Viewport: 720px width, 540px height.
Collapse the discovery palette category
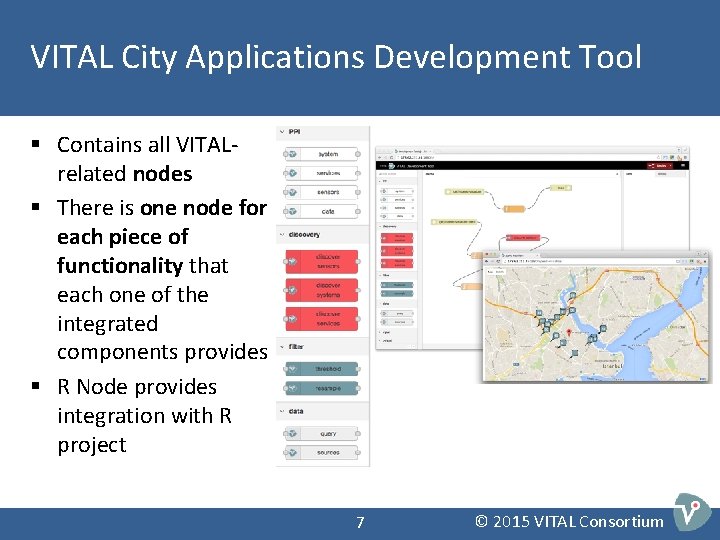282,234
